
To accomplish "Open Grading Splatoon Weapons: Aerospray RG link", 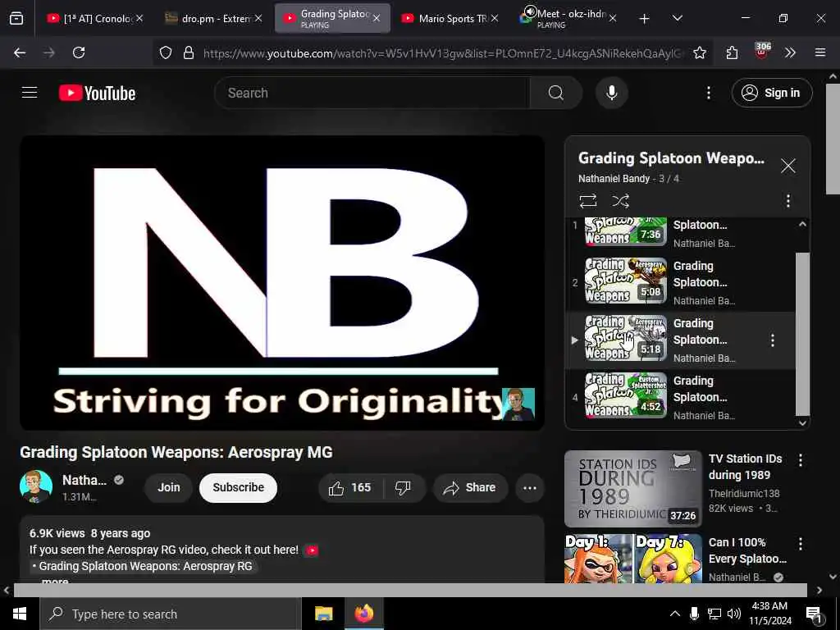I will pos(145,566).
